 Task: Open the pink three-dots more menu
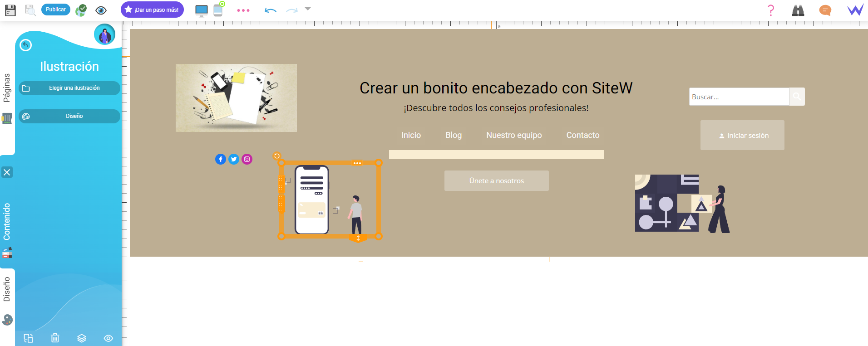click(243, 10)
